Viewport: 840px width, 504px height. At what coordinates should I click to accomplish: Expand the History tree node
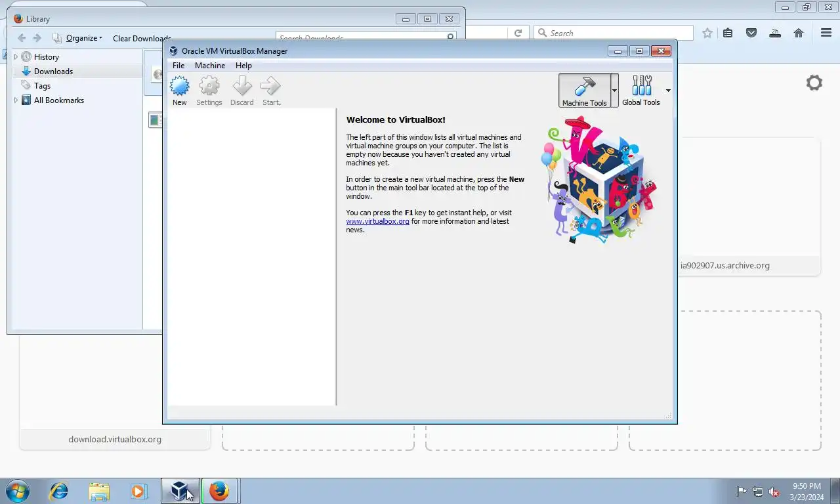tap(16, 57)
